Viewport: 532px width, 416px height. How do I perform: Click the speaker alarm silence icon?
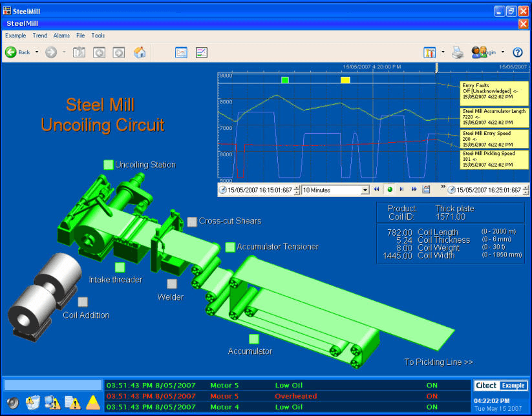point(12,402)
